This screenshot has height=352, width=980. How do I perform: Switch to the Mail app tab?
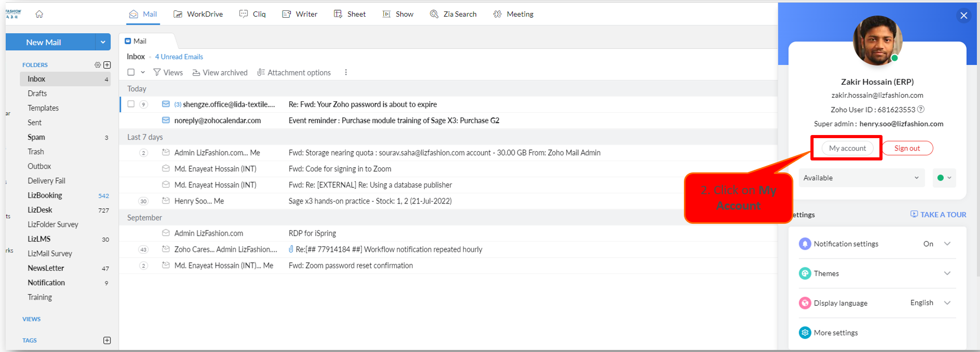(x=143, y=14)
